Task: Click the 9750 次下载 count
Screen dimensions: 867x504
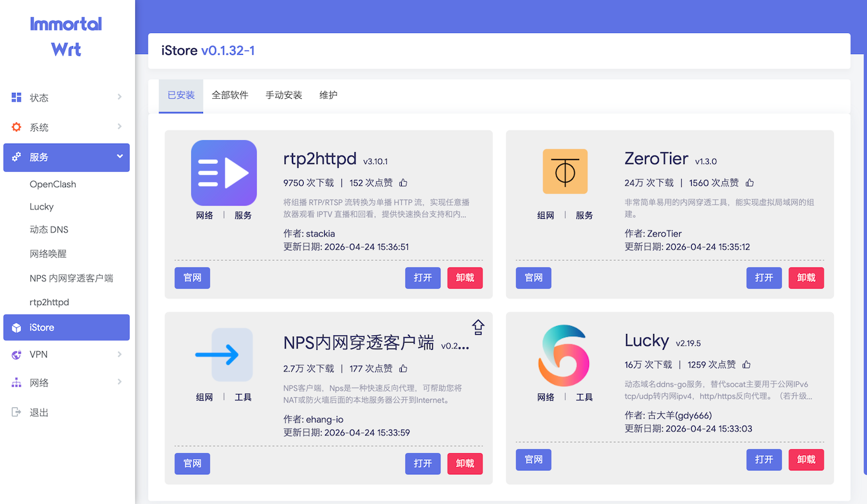Action: pos(309,183)
